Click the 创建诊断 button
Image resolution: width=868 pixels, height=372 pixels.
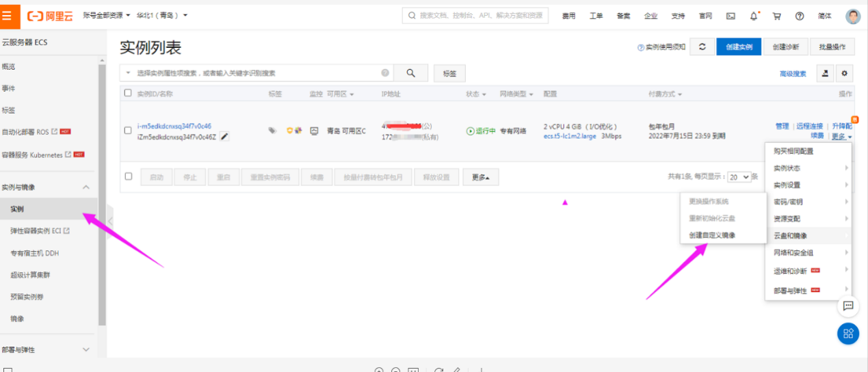786,46
